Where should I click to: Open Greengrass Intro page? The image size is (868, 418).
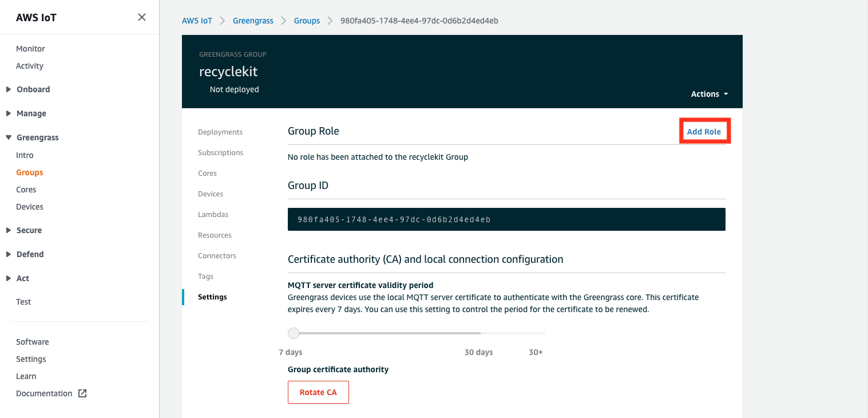25,155
